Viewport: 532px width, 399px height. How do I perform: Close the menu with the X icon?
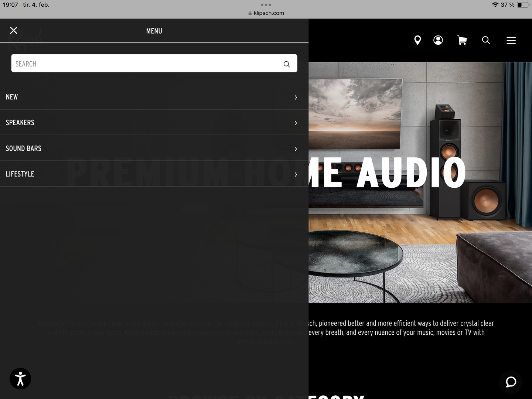pos(14,31)
